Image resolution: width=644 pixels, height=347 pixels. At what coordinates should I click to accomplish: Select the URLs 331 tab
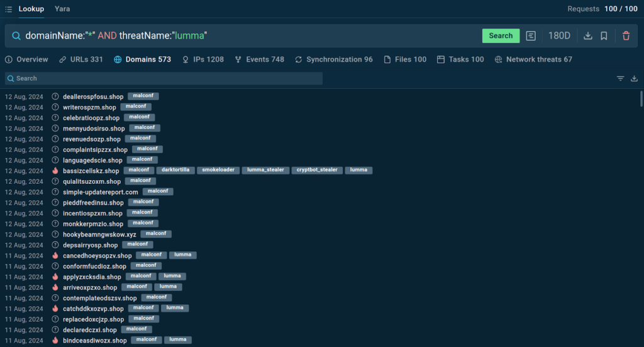pyautogui.click(x=80, y=59)
